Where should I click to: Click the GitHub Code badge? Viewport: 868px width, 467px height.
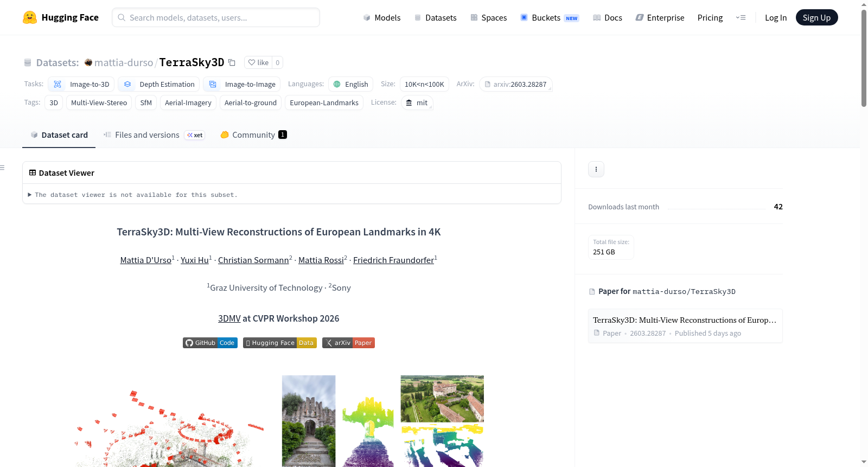click(210, 343)
